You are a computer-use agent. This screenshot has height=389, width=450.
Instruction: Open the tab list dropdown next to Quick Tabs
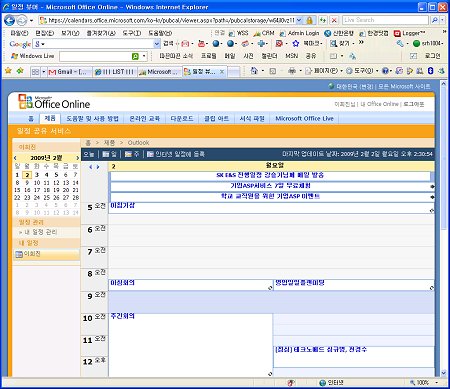pyautogui.click(x=43, y=72)
